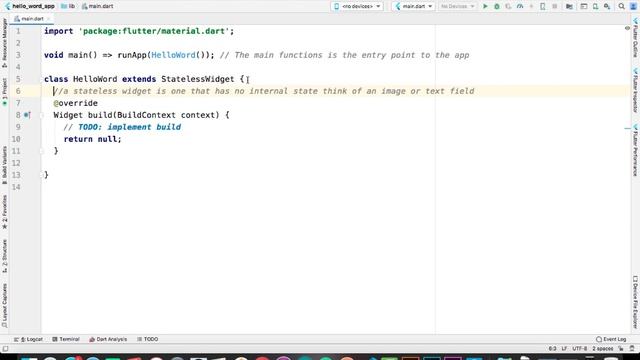Open the device selector '<no devices>' dropdown

(x=357, y=6)
